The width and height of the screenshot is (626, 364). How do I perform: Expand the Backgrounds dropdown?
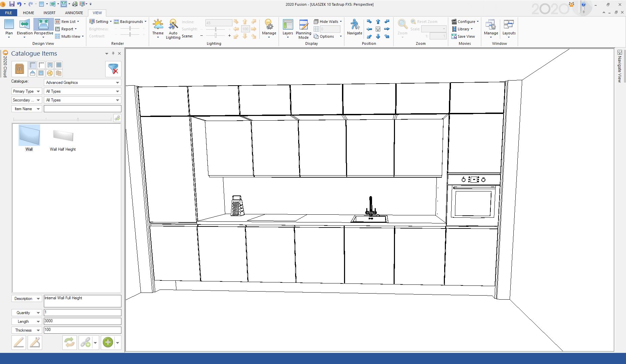click(131, 22)
